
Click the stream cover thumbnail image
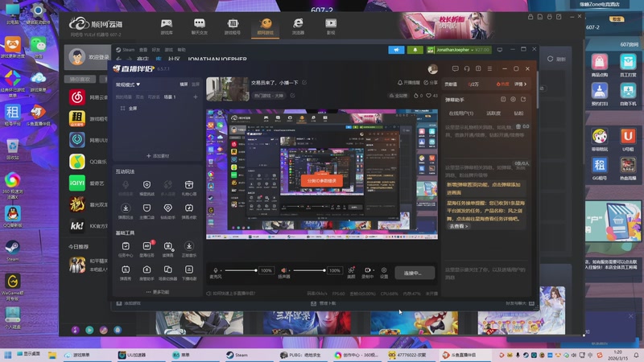(x=228, y=88)
